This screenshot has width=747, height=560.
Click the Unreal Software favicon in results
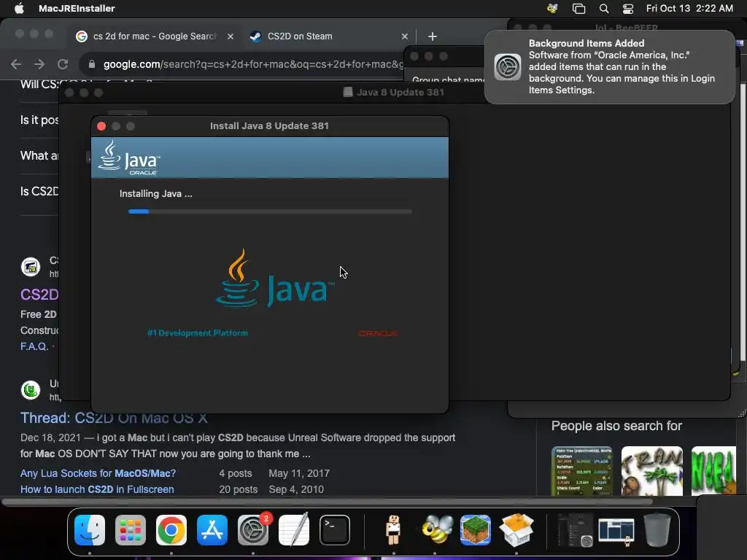[31, 390]
